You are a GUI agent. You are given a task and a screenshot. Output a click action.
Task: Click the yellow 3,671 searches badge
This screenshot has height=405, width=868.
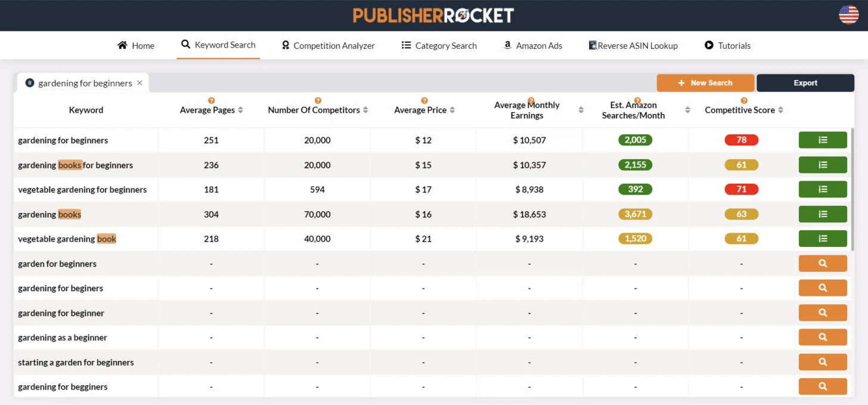tap(635, 214)
